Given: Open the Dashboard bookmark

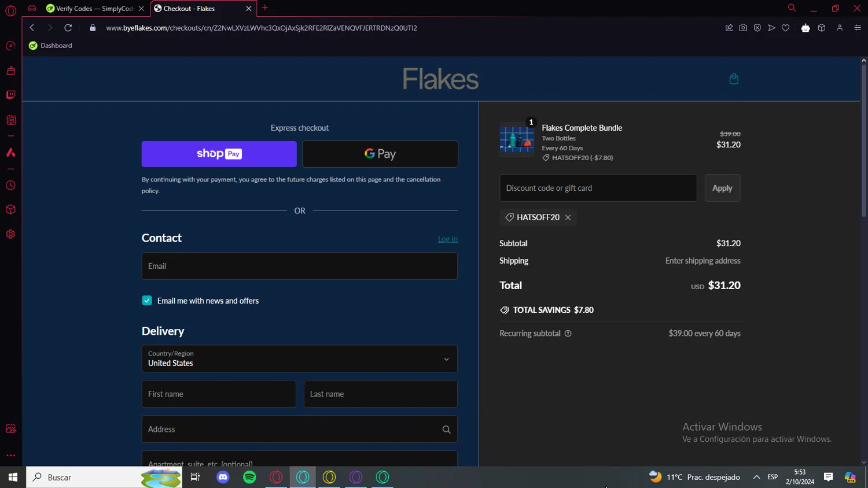Looking at the screenshot, I should [x=51, y=46].
